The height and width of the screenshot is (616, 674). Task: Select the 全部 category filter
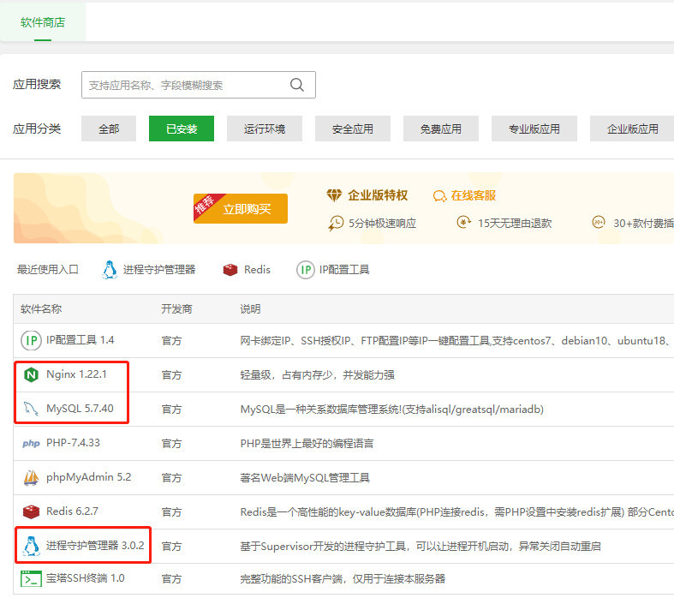tap(109, 129)
